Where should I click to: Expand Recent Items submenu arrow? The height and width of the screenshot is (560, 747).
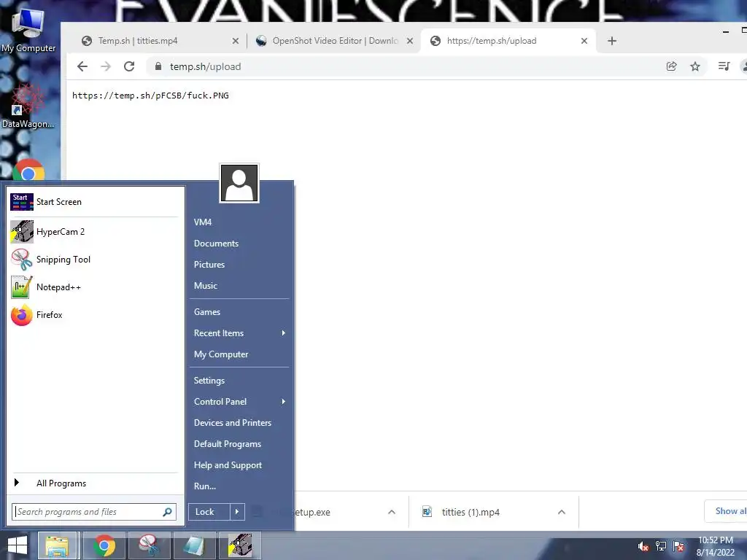[284, 333]
